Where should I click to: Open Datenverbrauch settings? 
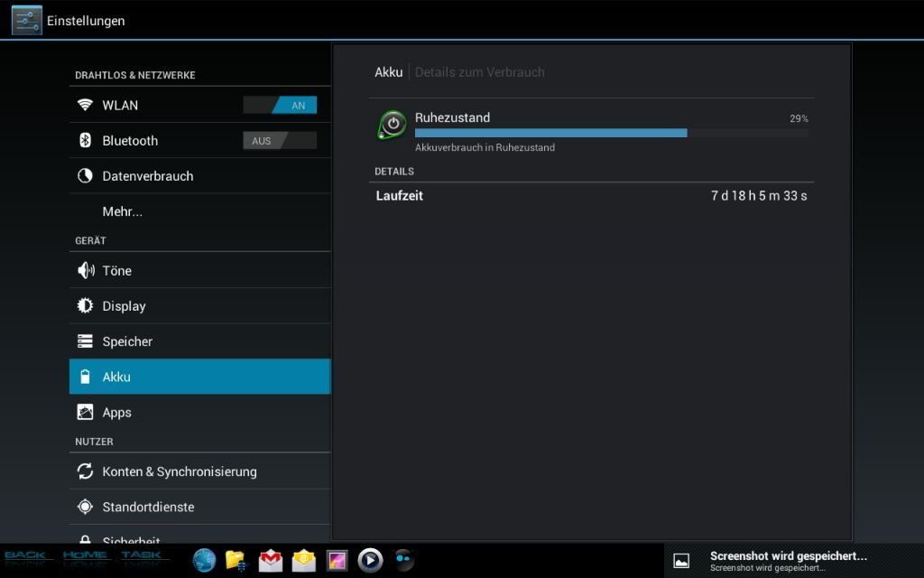click(199, 176)
